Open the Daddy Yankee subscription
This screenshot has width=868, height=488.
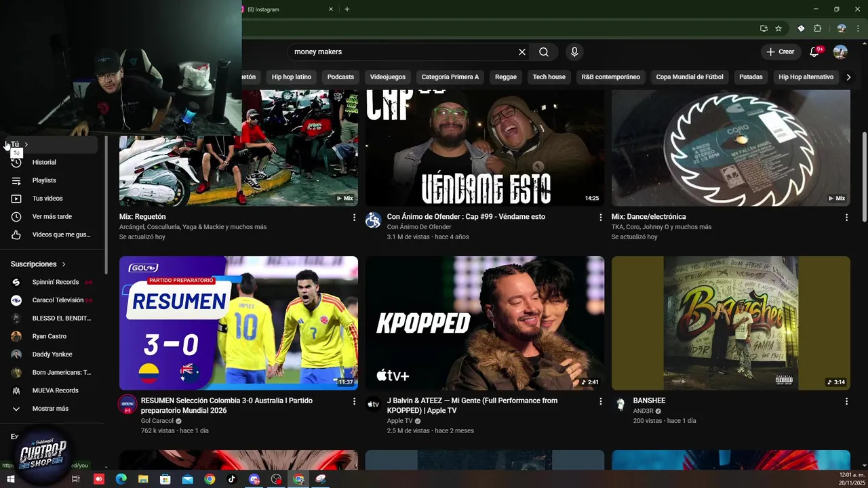[x=50, y=354]
